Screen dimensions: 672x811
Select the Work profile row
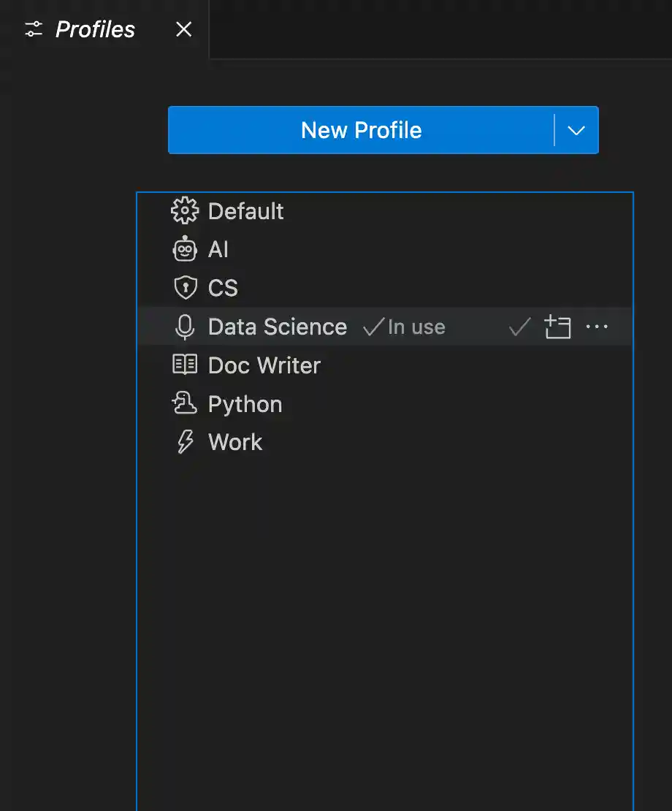coord(234,441)
